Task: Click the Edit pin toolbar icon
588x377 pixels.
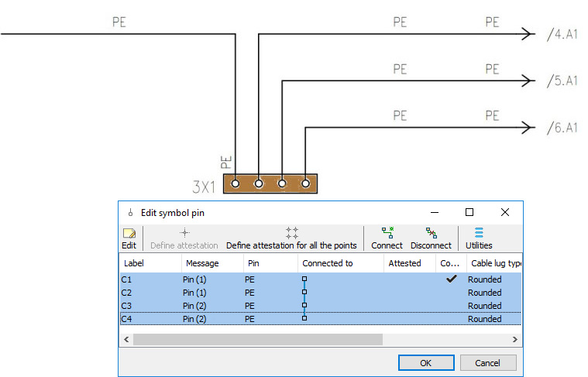Action: point(129,238)
